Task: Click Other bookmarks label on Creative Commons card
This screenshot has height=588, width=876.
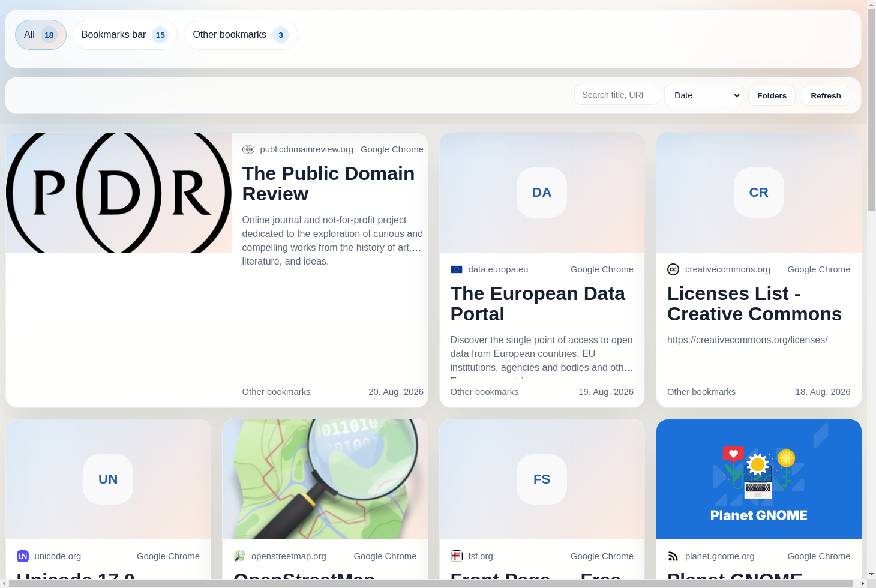Action: pos(701,392)
